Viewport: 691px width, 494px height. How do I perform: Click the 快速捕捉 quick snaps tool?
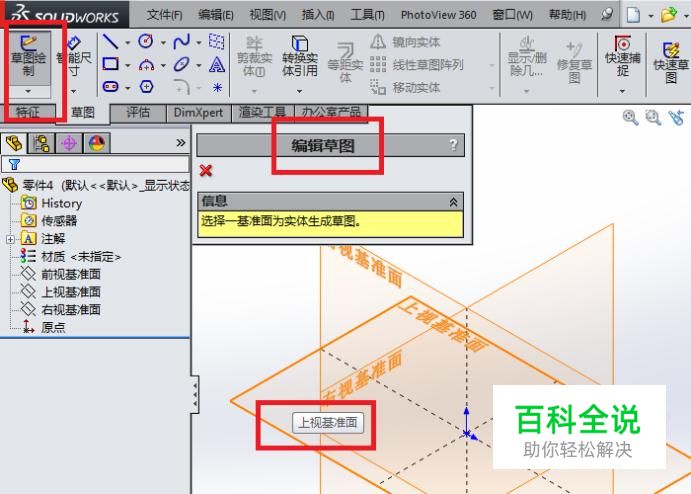(x=622, y=56)
